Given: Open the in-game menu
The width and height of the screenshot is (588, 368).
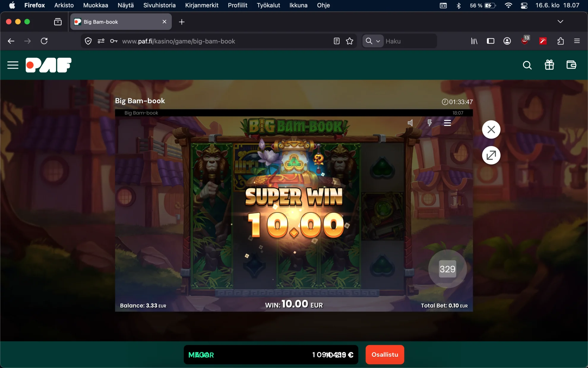Looking at the screenshot, I should click(x=447, y=123).
